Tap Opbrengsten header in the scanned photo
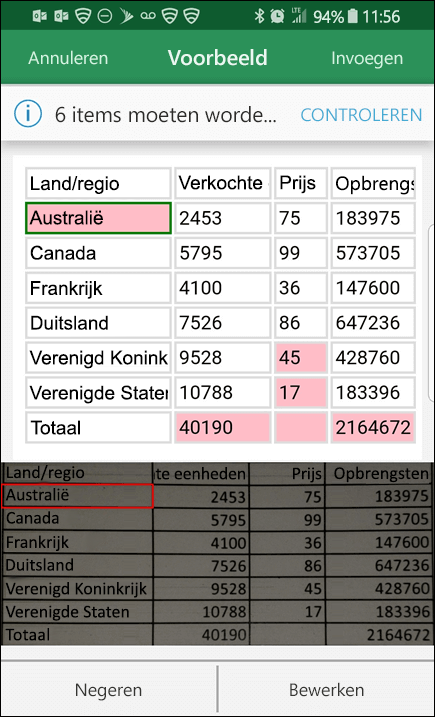This screenshot has height=717, width=435. 381,474
